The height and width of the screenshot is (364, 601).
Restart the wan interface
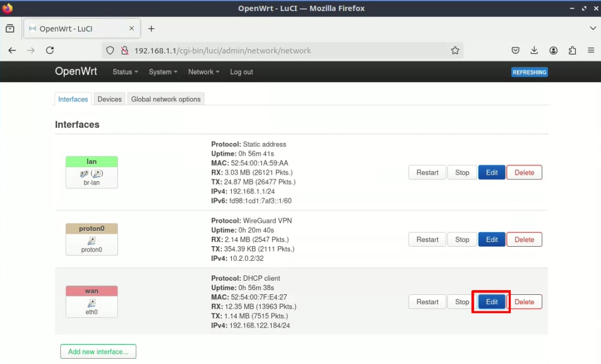point(427,302)
